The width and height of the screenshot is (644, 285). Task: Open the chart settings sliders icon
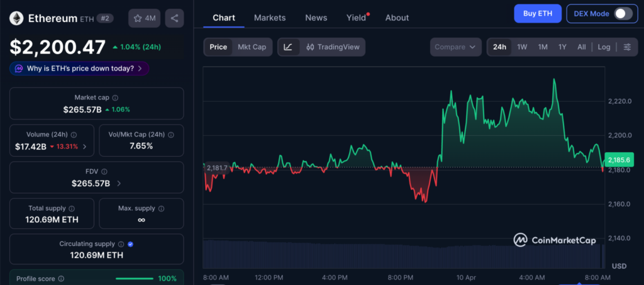[626, 47]
